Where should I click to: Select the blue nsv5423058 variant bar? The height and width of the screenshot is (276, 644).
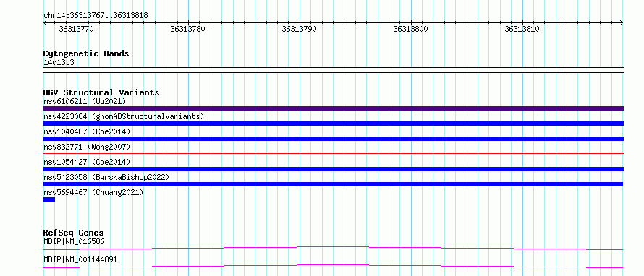click(333, 184)
